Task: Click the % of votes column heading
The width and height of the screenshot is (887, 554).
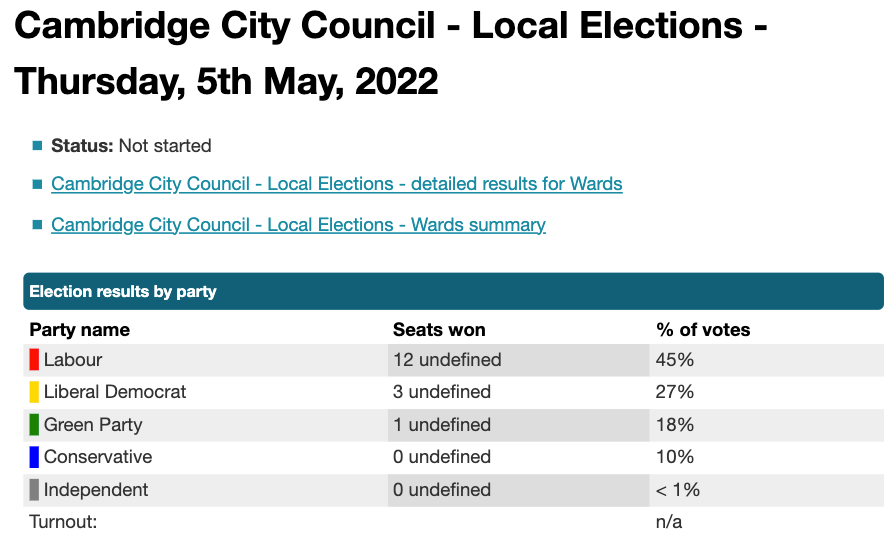Action: (702, 329)
